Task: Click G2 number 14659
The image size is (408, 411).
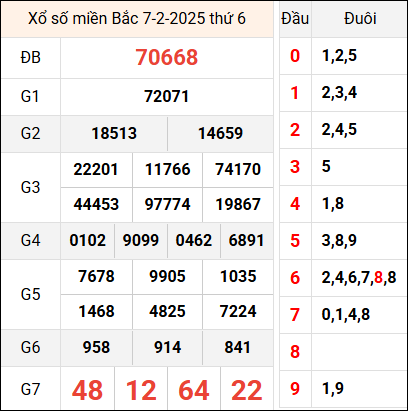Action: [x=220, y=133]
